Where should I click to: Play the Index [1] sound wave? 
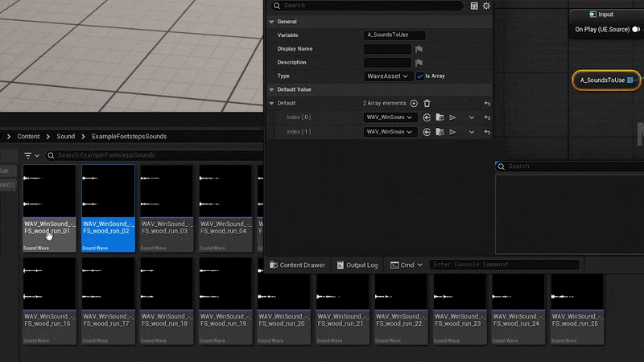[x=452, y=132]
